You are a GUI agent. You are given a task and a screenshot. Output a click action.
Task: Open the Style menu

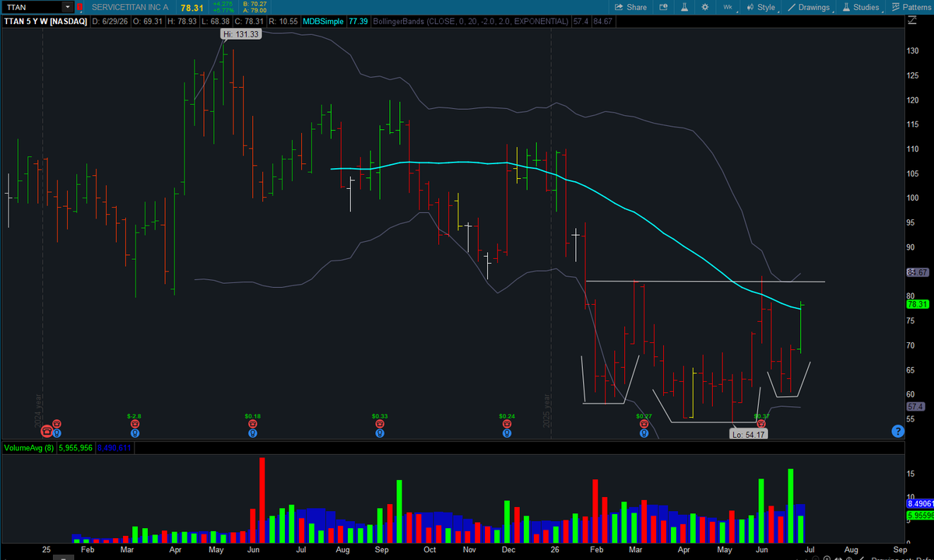click(x=760, y=7)
